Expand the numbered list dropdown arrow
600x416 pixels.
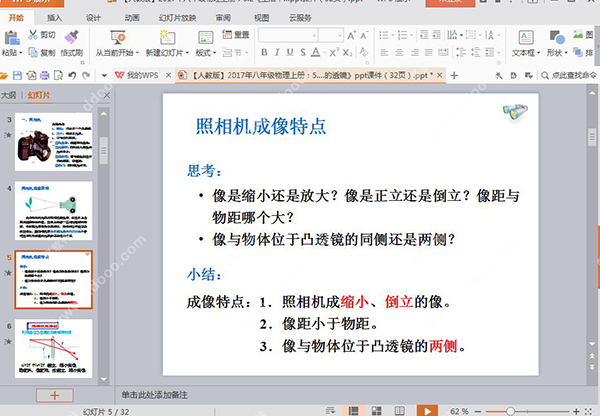(x=411, y=36)
